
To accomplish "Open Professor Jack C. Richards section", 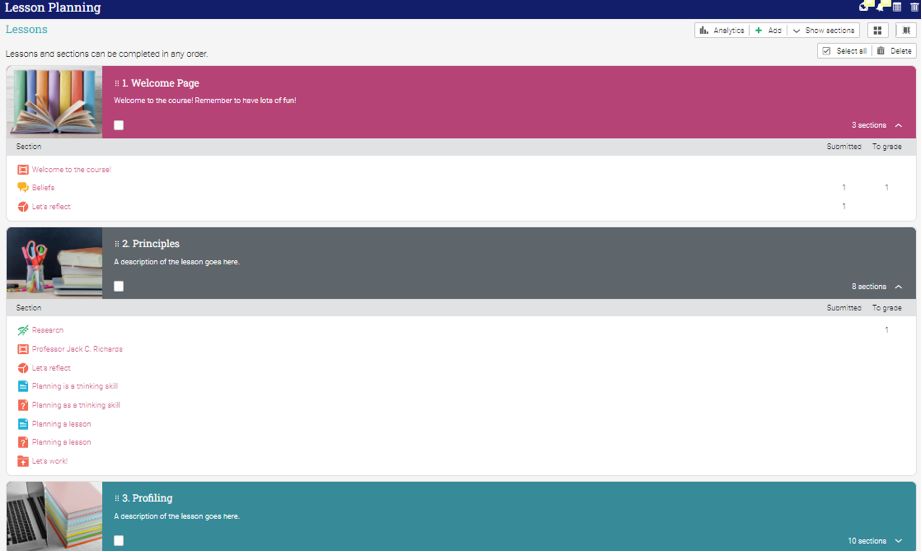I will (77, 349).
